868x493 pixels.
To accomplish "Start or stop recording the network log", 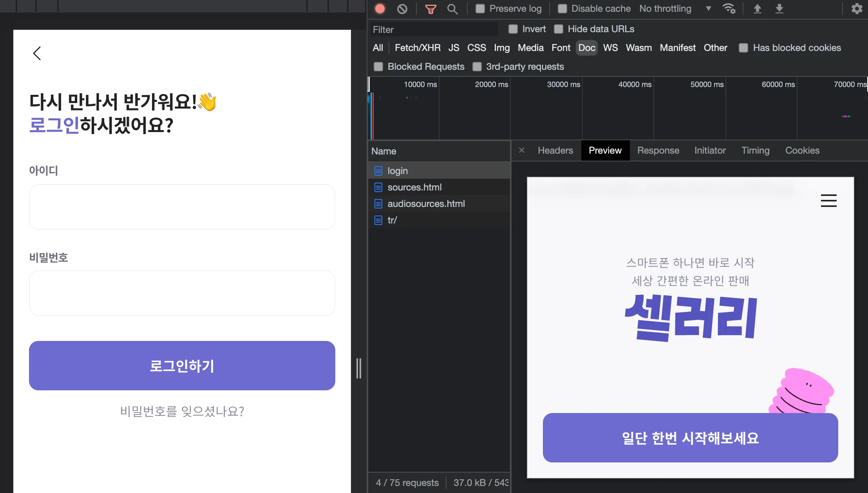I will coord(379,9).
